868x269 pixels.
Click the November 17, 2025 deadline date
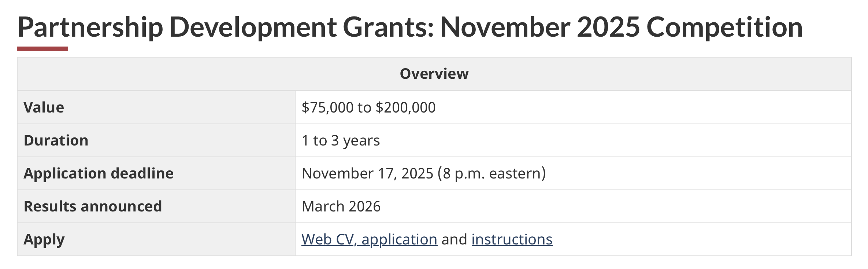pyautogui.click(x=367, y=174)
